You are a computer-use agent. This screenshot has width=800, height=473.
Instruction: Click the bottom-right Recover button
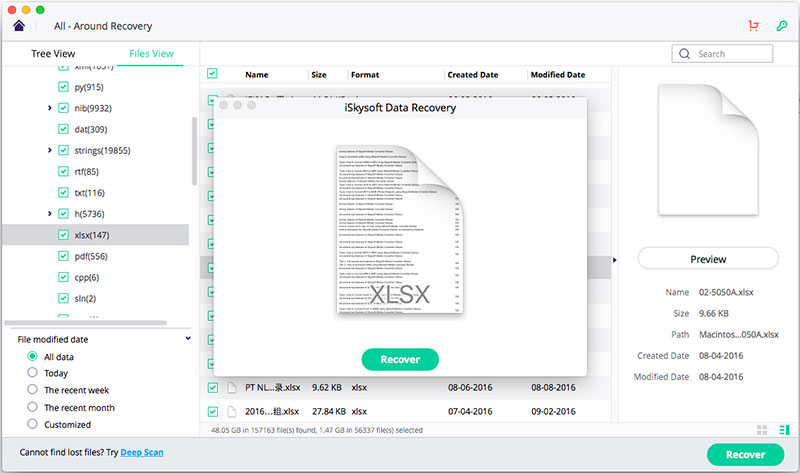[x=745, y=455]
